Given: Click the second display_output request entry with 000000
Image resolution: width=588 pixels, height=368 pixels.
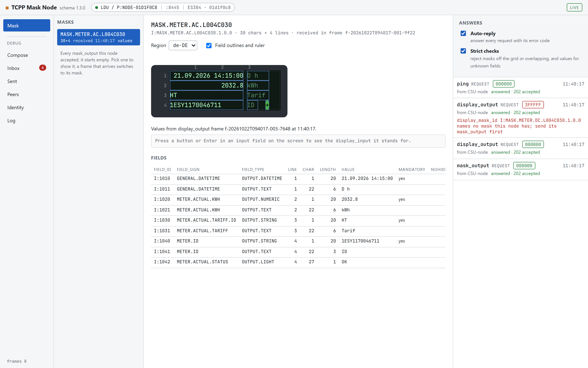Looking at the screenshot, I should tap(520, 148).
